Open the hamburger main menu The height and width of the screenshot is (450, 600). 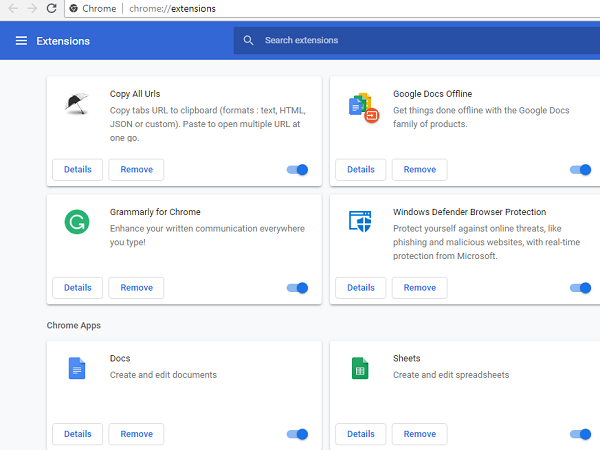tap(21, 41)
